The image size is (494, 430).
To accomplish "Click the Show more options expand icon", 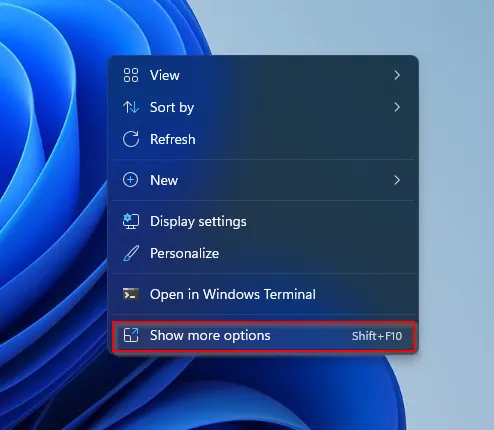I will point(131,335).
